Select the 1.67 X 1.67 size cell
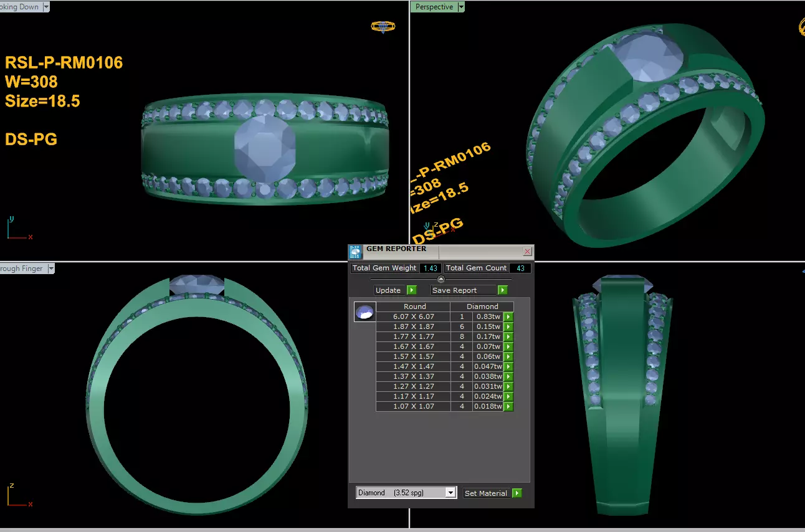805x532 pixels. point(413,346)
